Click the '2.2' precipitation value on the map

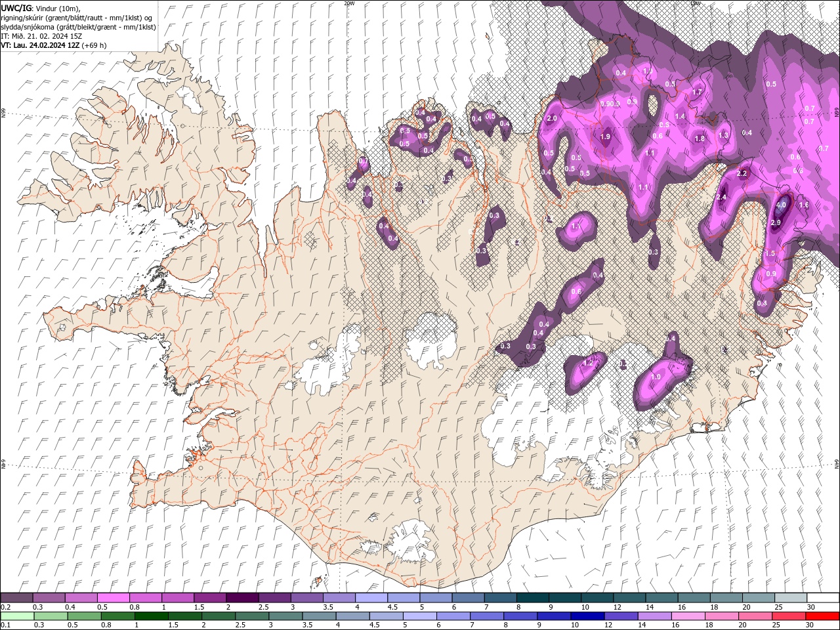click(x=742, y=174)
